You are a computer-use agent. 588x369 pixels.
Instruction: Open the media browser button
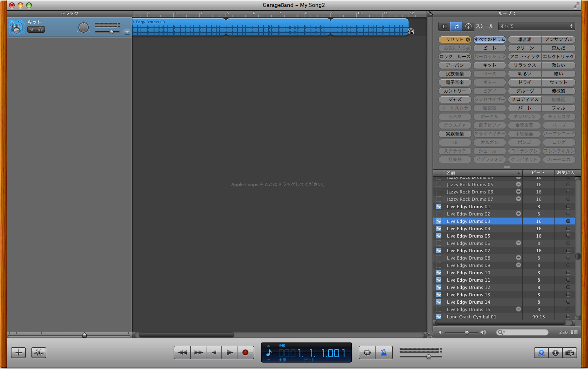pyautogui.click(x=570, y=353)
